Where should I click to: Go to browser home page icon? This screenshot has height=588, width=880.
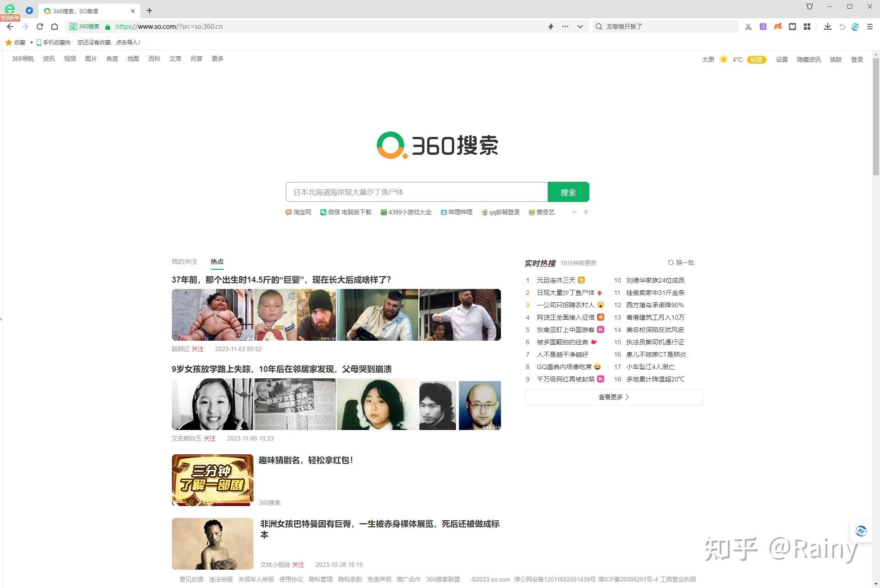(x=55, y=27)
